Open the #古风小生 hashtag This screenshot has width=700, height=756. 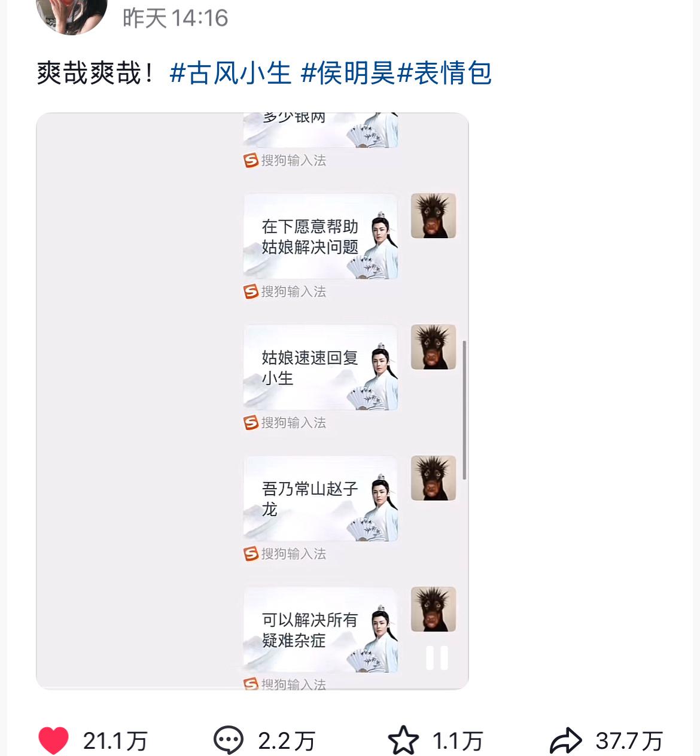click(x=230, y=74)
